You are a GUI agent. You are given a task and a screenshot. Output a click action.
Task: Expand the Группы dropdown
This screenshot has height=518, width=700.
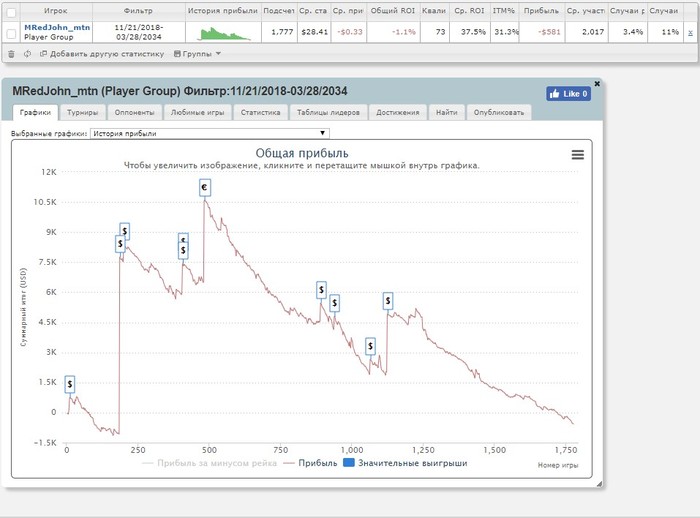pos(197,54)
